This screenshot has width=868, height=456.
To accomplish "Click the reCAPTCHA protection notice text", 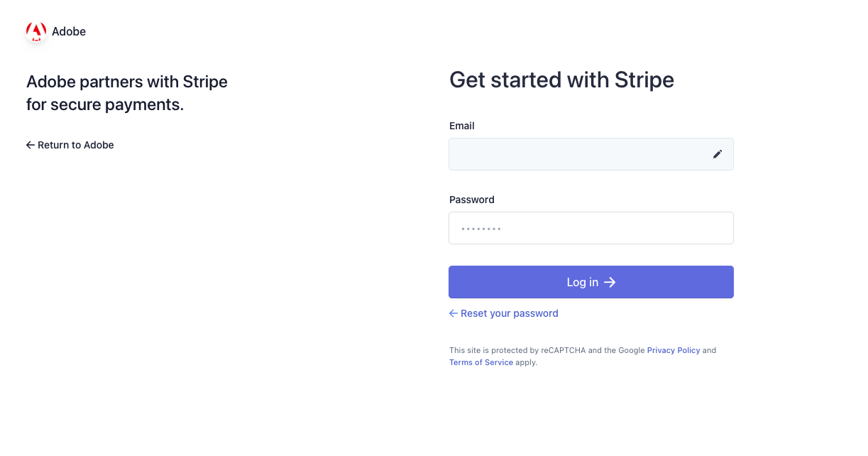I will 583,357.
